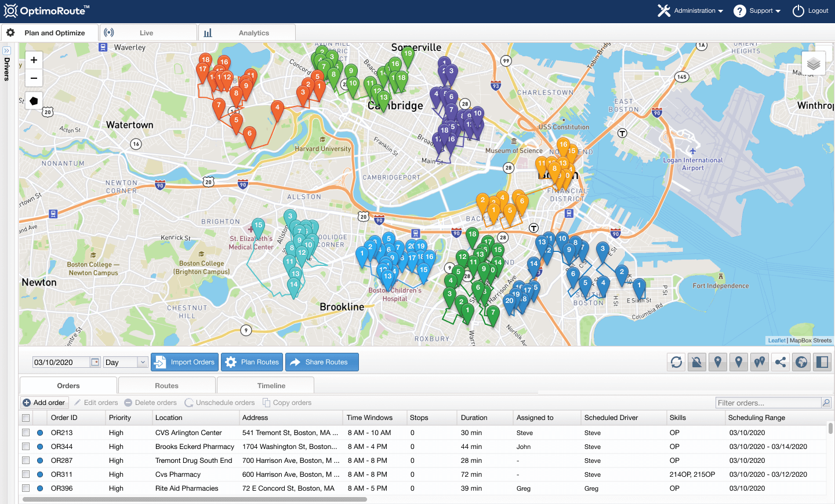Switch to the Analytics tab
The image size is (835, 504).
247,32
